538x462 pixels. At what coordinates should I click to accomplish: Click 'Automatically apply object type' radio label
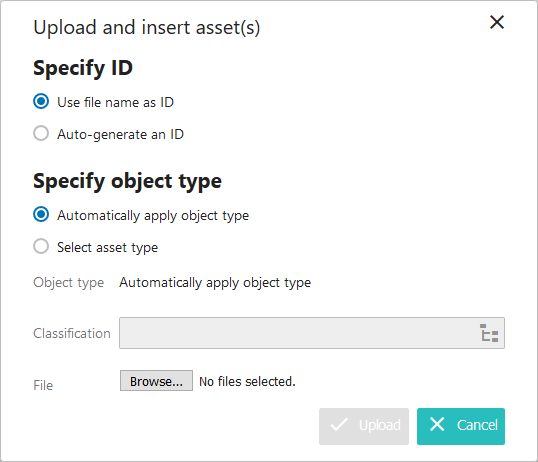[153, 216]
